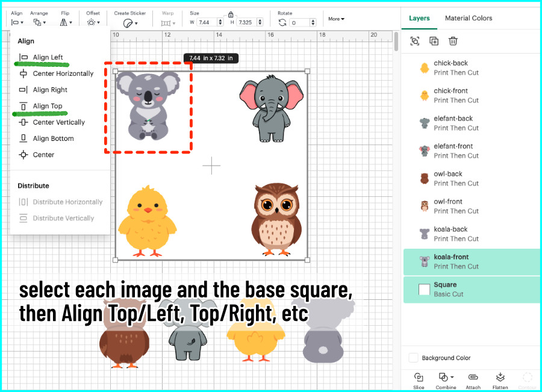Click the koala-front thumbnail icon in layers
The height and width of the screenshot is (392, 542).
[425, 262]
